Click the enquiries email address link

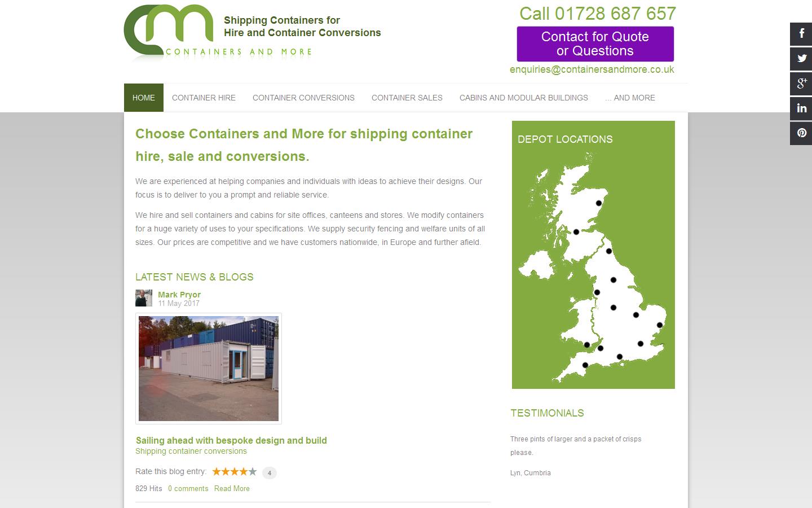[592, 69]
